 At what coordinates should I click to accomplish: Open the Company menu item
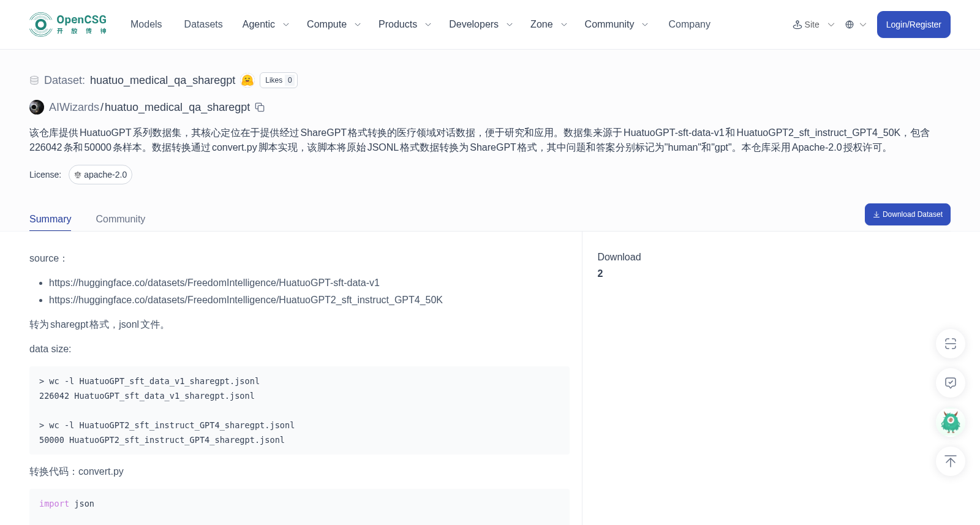(689, 25)
